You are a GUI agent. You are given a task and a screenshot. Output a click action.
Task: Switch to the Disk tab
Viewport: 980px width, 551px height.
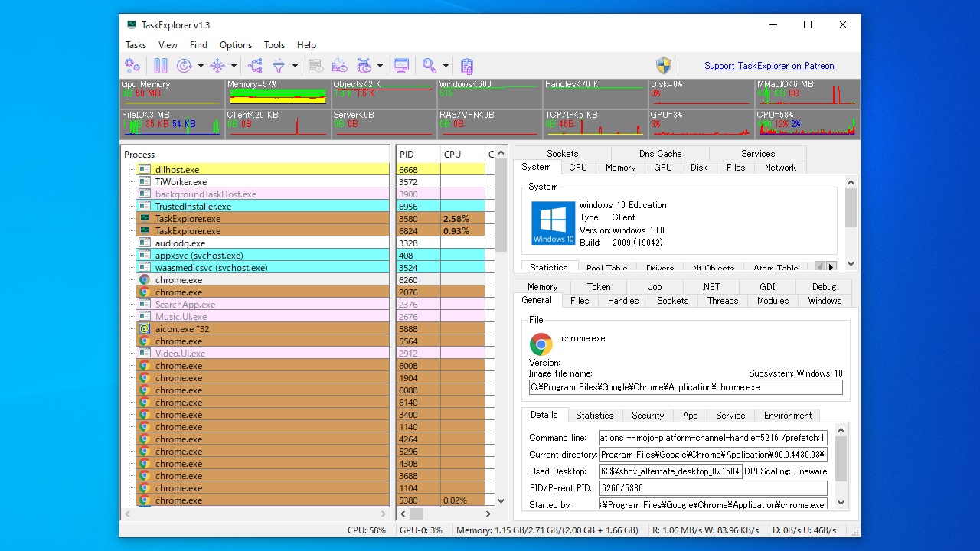point(699,168)
